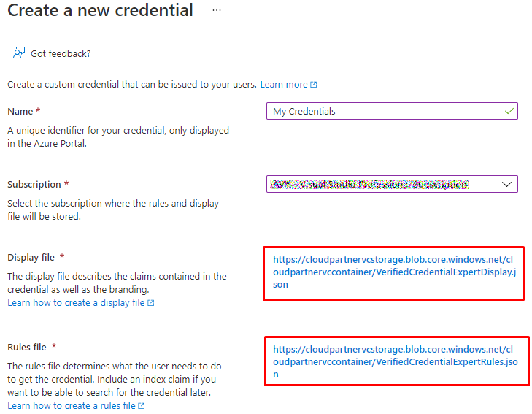This screenshot has height=414, width=532.
Task: Open the Learn more link
Action: click(284, 85)
